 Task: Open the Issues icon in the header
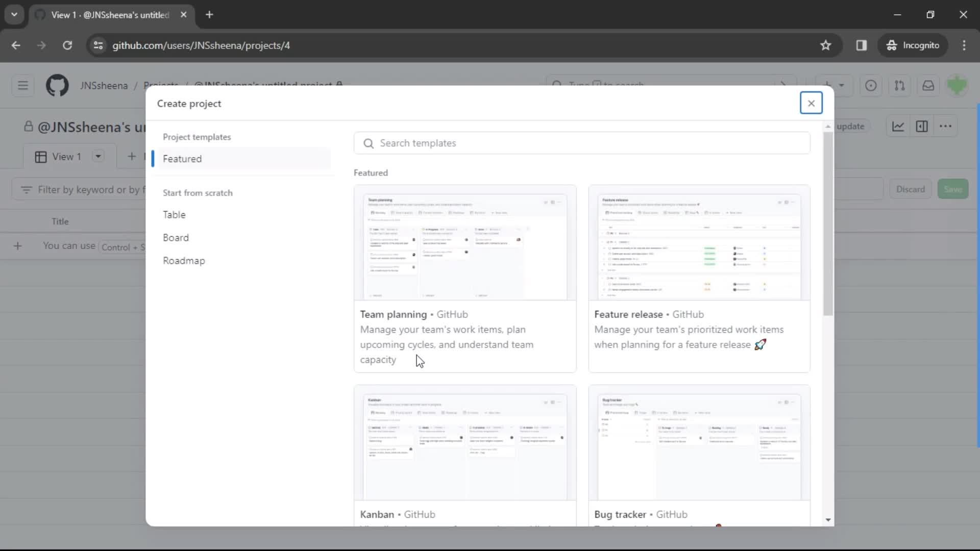[x=871, y=85]
